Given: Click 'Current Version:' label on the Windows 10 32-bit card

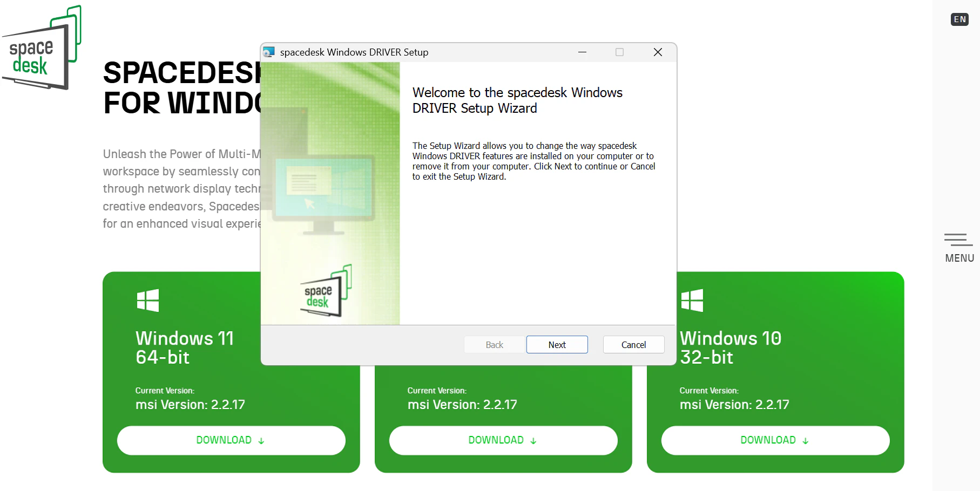Looking at the screenshot, I should (x=709, y=391).
